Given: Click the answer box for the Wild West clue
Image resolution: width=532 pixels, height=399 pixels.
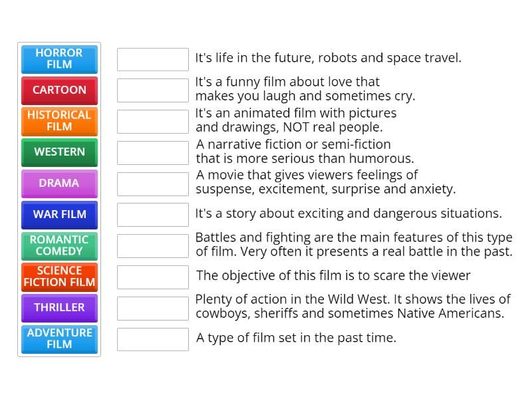Looking at the screenshot, I should 152,308.
